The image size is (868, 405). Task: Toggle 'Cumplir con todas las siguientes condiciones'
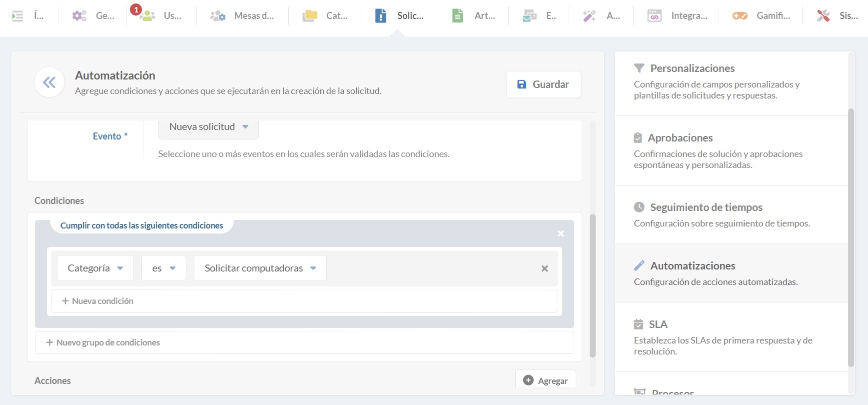pos(141,225)
